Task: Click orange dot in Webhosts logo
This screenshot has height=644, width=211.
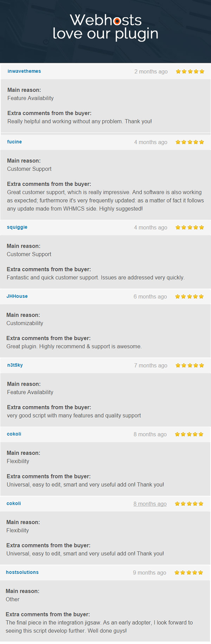Action: coord(117,21)
